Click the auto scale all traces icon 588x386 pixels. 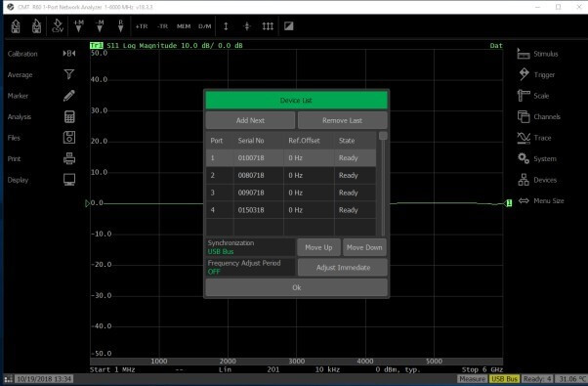point(268,26)
